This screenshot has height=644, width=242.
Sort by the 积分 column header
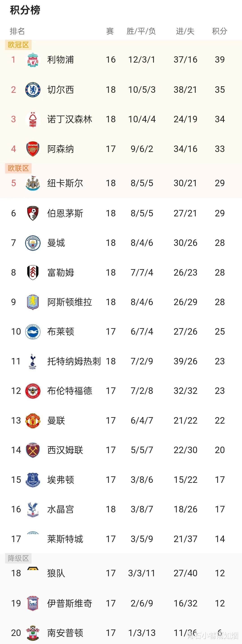pos(220,31)
